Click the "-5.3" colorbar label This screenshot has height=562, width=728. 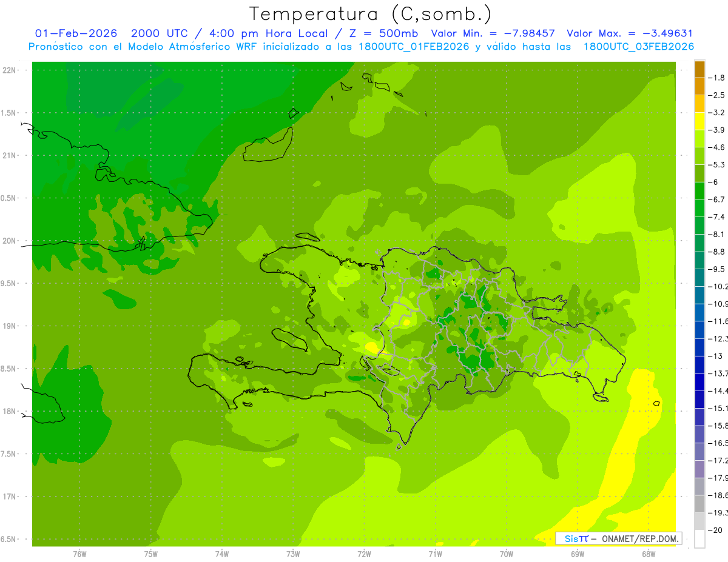coord(717,165)
